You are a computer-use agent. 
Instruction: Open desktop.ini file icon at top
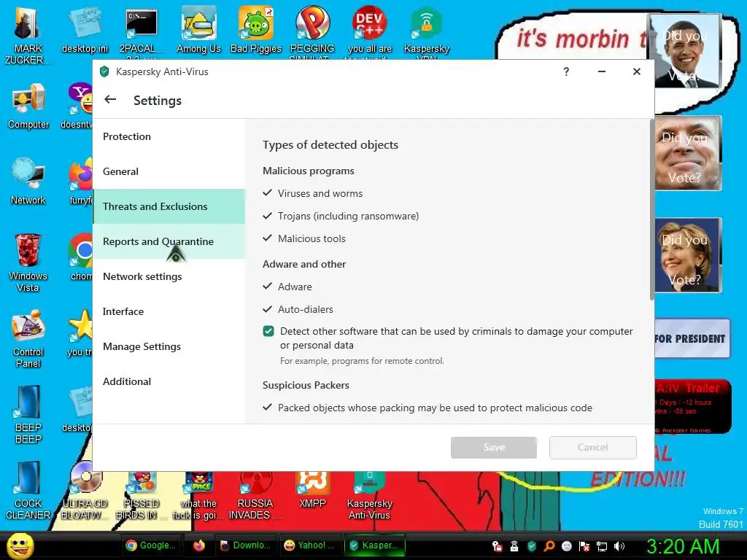[x=85, y=31]
